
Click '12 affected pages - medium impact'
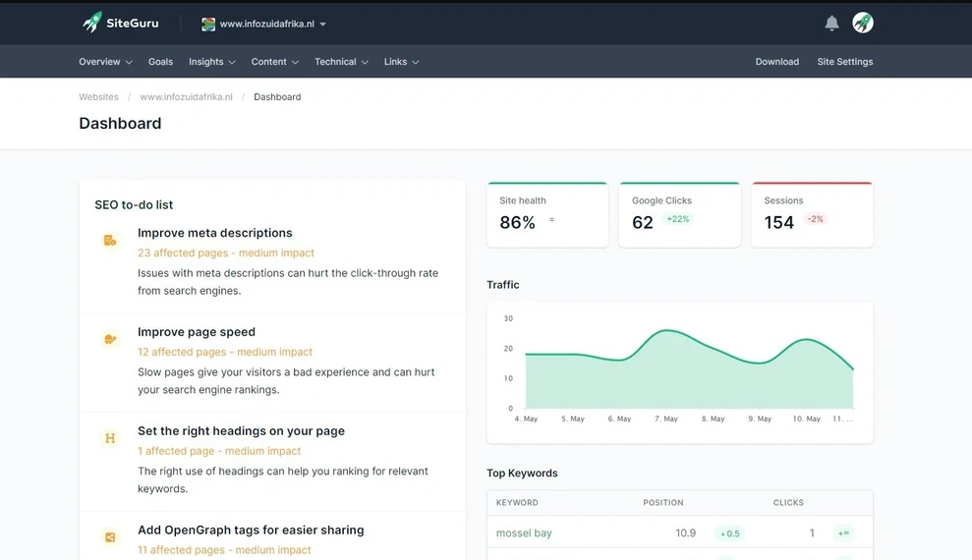(x=225, y=352)
